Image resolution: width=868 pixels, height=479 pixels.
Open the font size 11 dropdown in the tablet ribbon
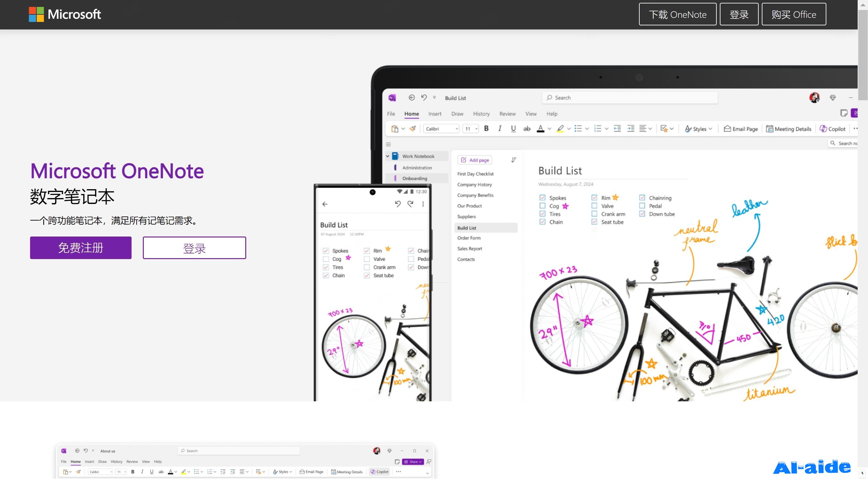[471, 129]
